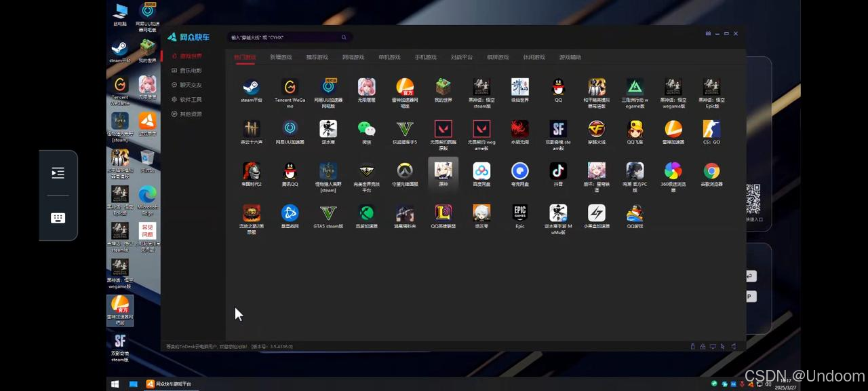Switch to the 网络游戏 tab
The image size is (868, 391).
click(x=353, y=58)
